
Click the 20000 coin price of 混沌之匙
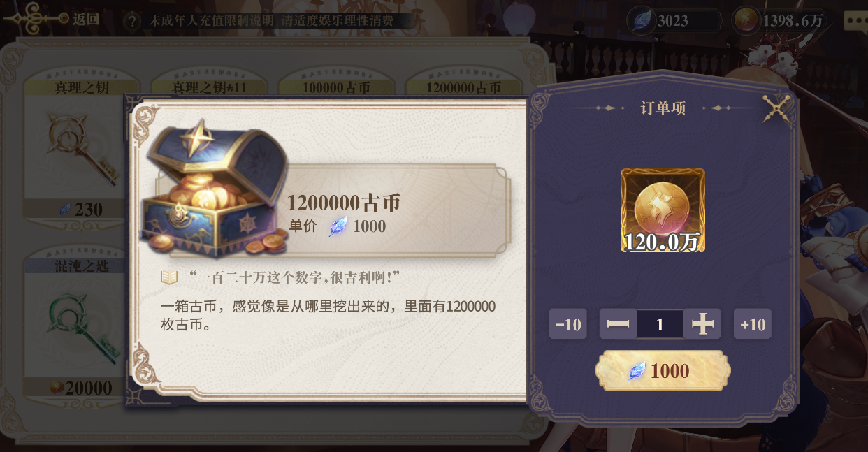(81, 388)
